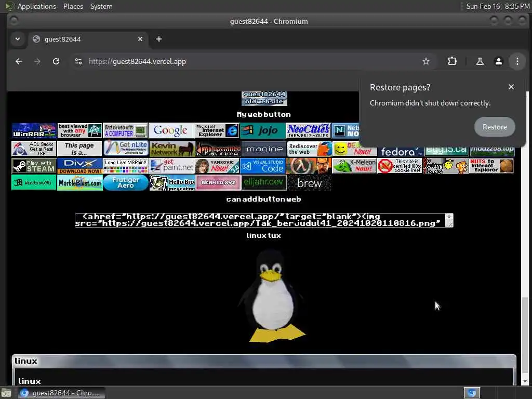Click the Frutiger Aero button
Screen dimensions: 532x399
tap(126, 182)
